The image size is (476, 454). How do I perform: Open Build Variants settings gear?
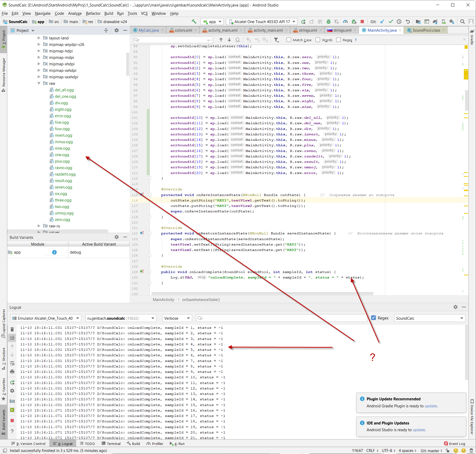tap(116, 237)
